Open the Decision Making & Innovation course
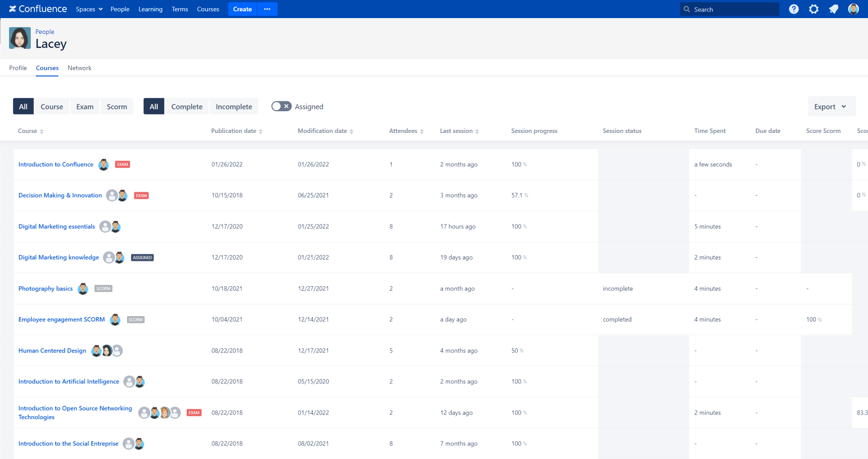This screenshot has height=459, width=868. (60, 195)
